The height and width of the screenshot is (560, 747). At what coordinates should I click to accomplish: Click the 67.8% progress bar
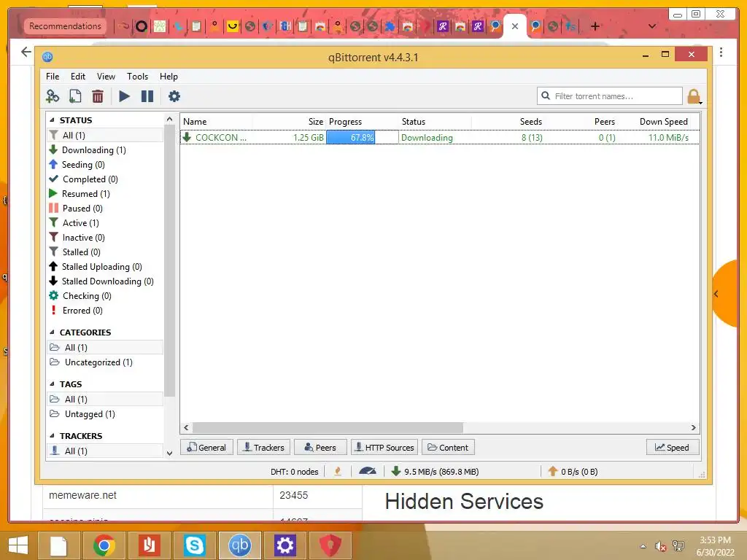362,138
